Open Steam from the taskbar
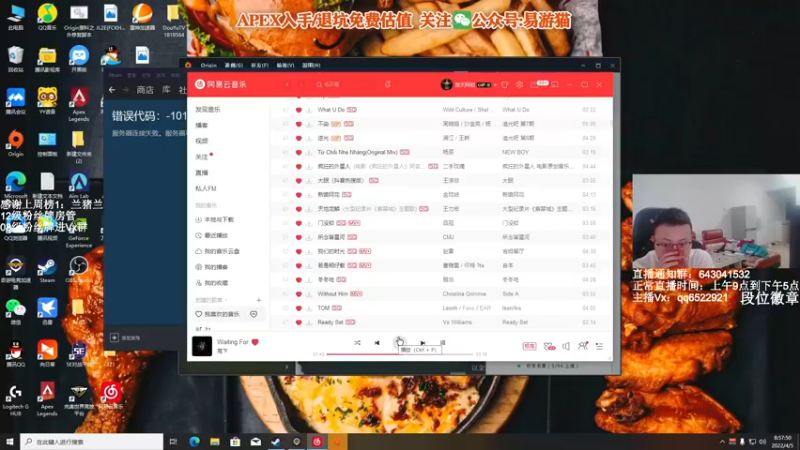 pyautogui.click(x=276, y=442)
